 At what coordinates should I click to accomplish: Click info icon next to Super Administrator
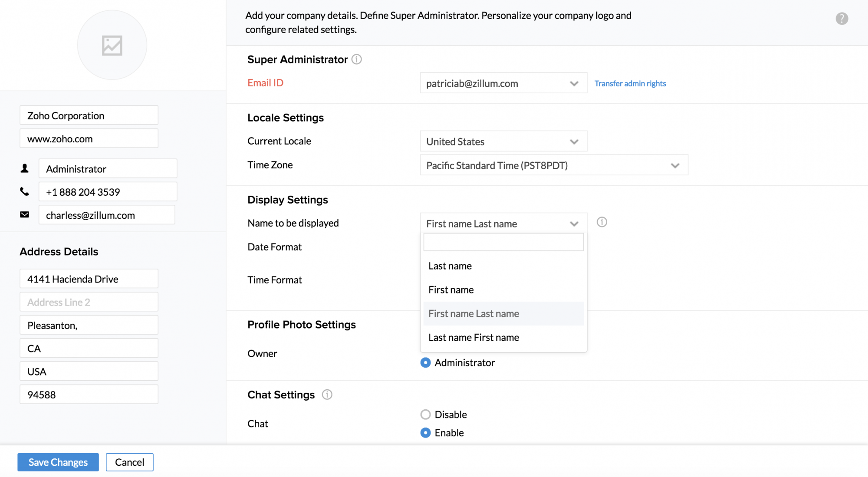coord(356,59)
